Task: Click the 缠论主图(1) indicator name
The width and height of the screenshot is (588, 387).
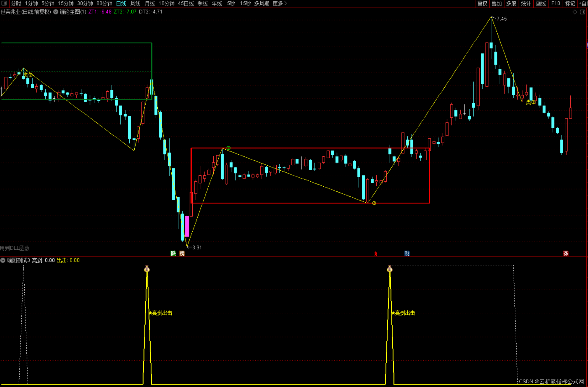Action: tap(73, 12)
